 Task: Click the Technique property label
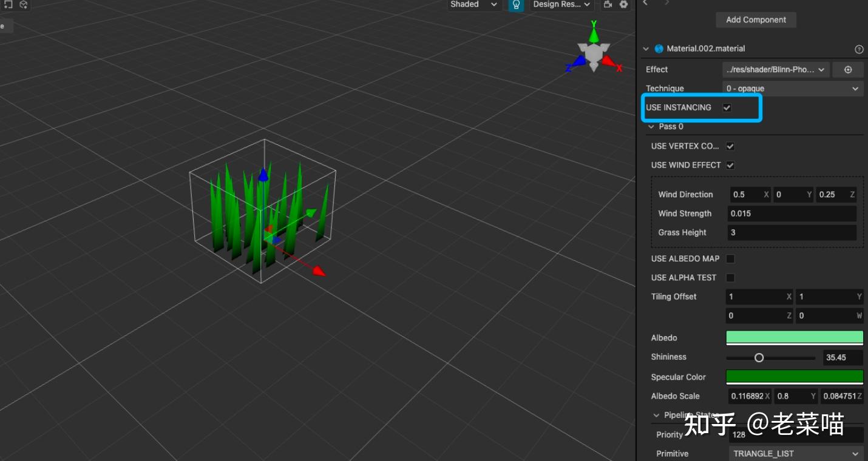pos(665,89)
